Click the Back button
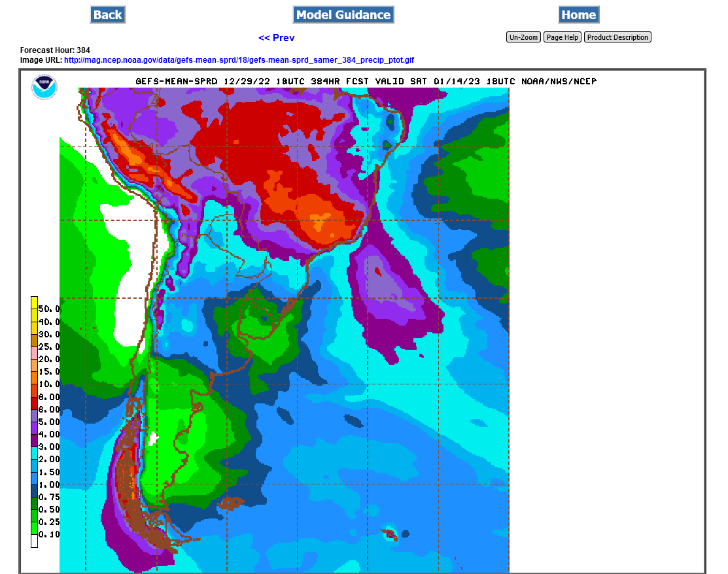Viewport: 728px width, 574px height. (107, 14)
